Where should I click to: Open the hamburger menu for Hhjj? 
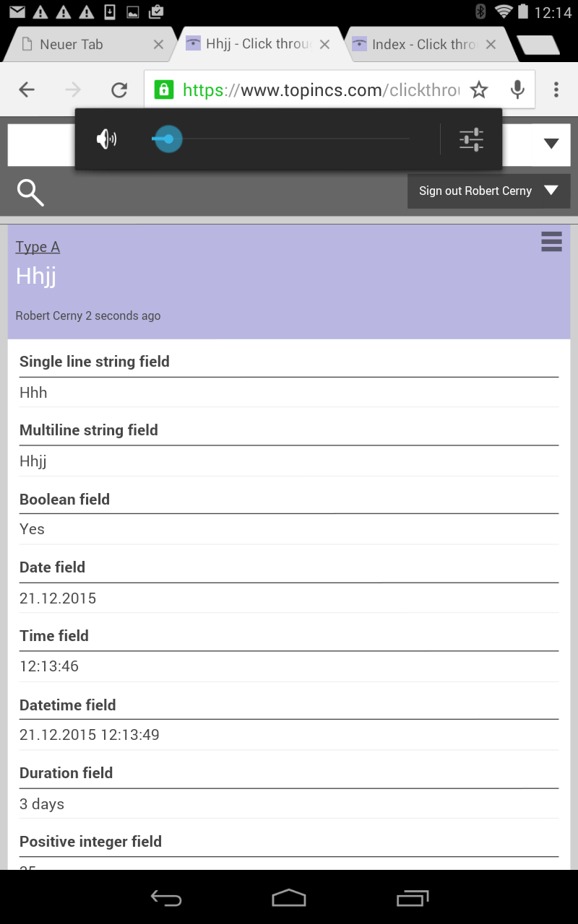pyautogui.click(x=551, y=242)
